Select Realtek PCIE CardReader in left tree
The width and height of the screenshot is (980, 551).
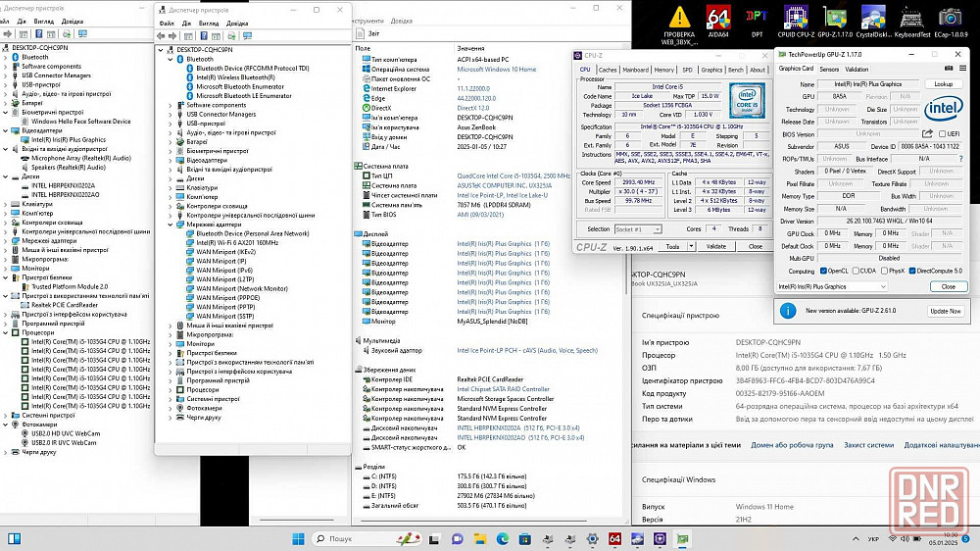tap(65, 305)
